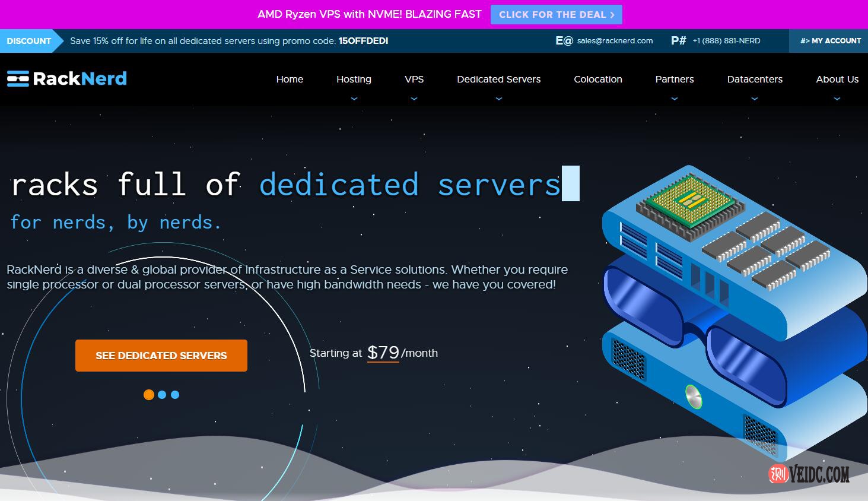Open the VPS menu
Viewport: 868px width, 501px height.
click(x=414, y=79)
